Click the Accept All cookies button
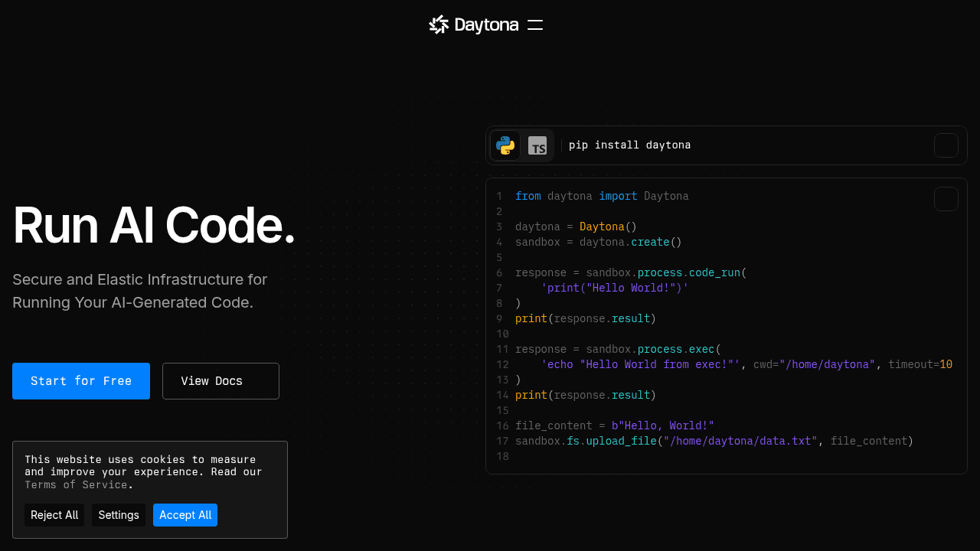The width and height of the screenshot is (980, 551). click(185, 515)
